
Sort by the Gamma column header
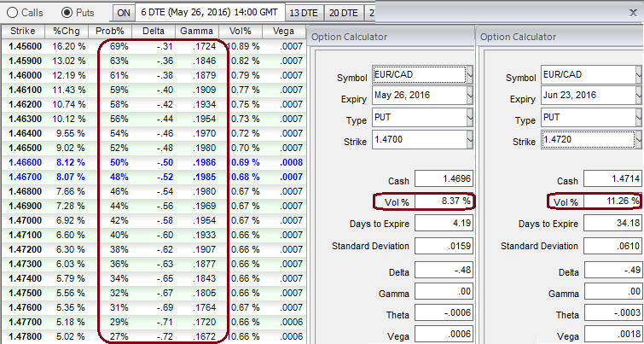197,32
